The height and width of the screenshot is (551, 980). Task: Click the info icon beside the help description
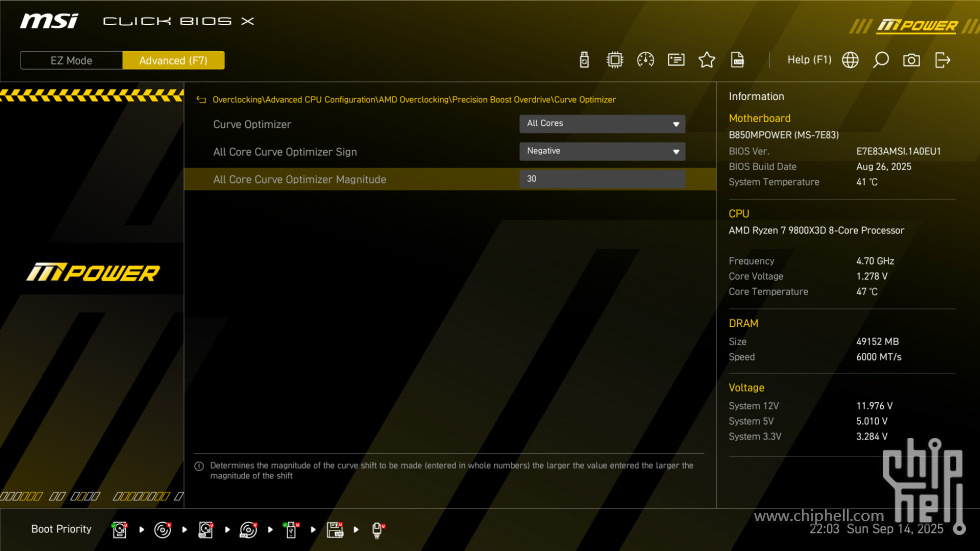[x=199, y=466]
